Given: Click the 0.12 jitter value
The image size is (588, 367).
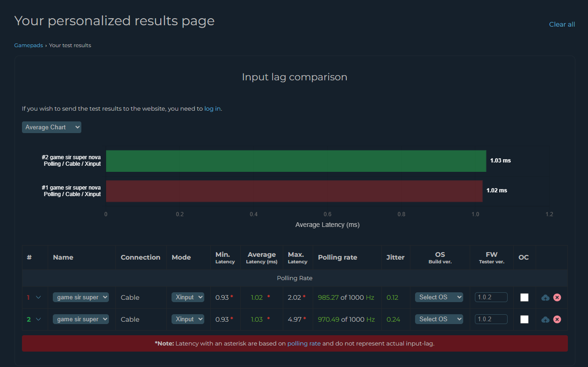Looking at the screenshot, I should click(392, 297).
